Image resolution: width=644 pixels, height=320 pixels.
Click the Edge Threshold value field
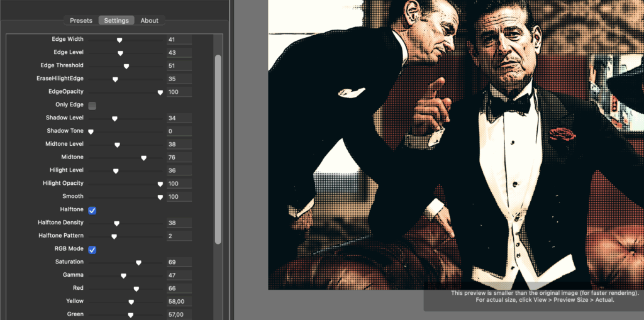pos(179,65)
